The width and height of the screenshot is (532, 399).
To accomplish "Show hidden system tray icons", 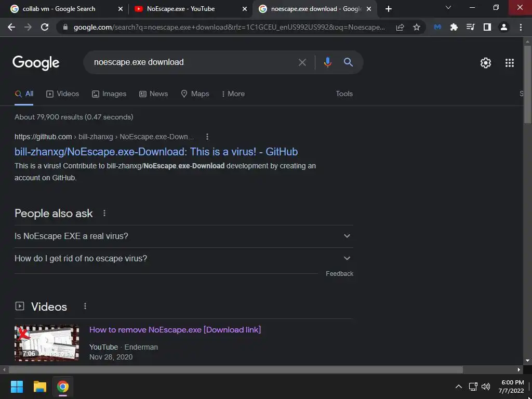I will click(458, 387).
